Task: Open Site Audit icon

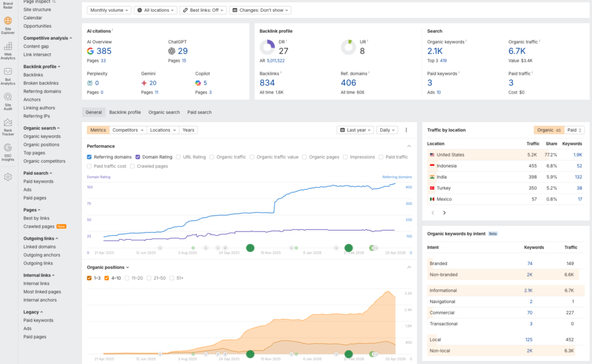Action: pos(8,96)
